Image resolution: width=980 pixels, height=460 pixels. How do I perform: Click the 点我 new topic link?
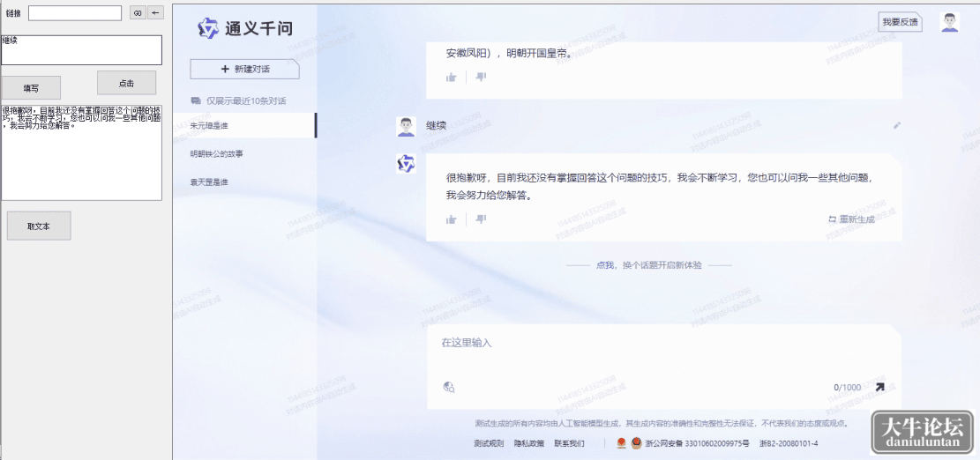pyautogui.click(x=604, y=265)
